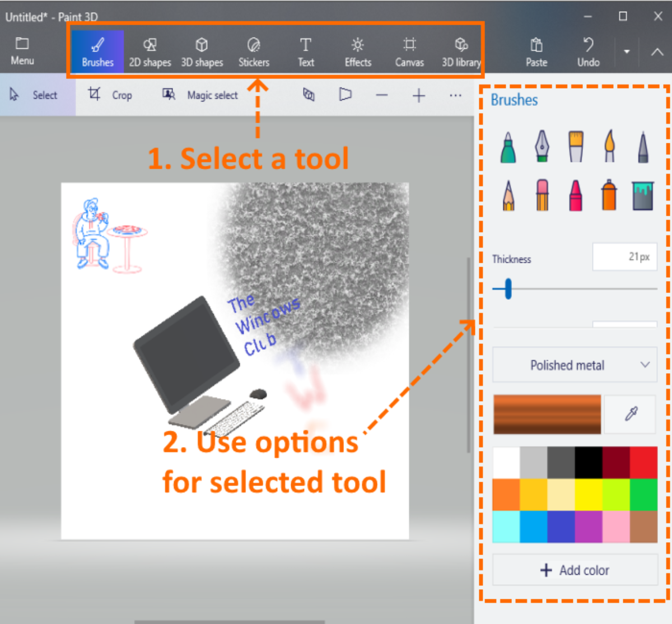Select the Calligraphy pen brush

point(542,146)
